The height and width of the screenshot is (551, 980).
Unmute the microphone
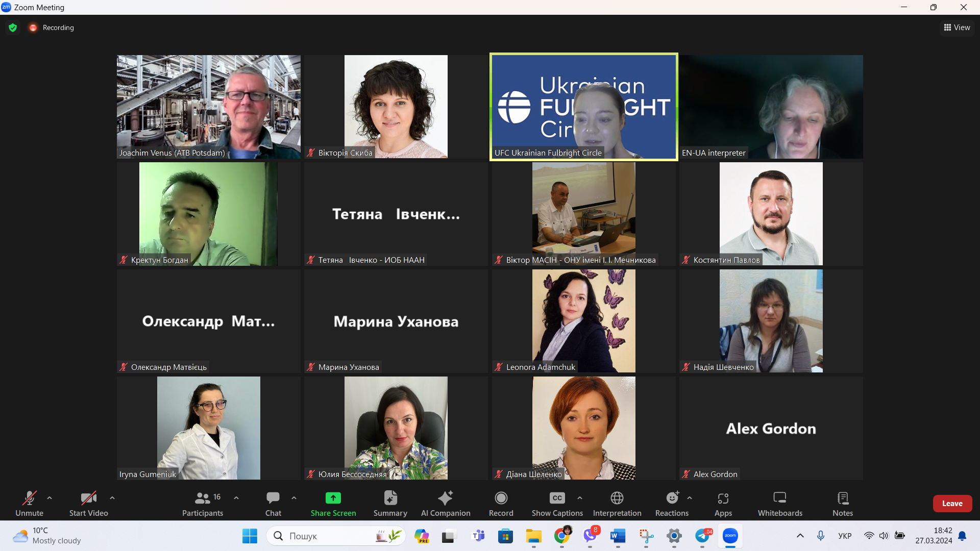tap(29, 498)
